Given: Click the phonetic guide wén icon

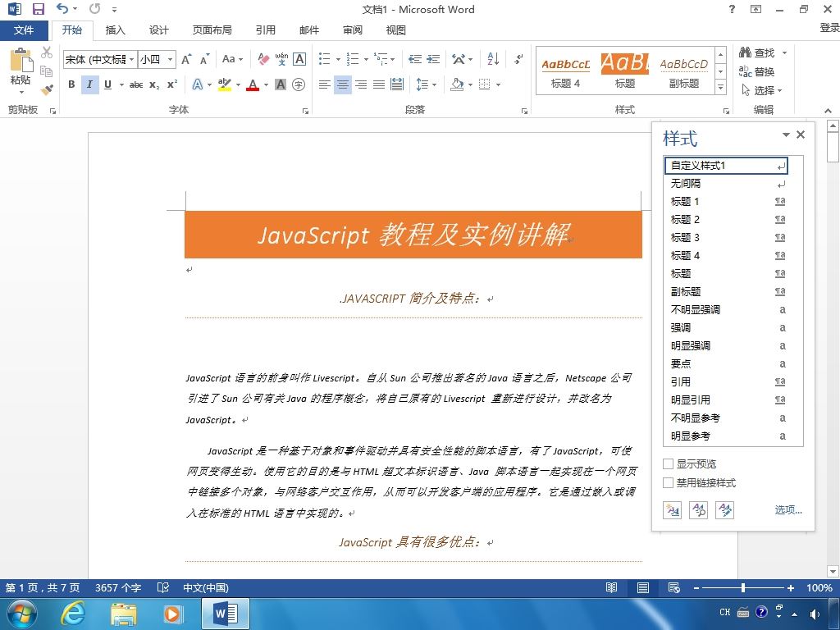Looking at the screenshot, I should pos(282,59).
